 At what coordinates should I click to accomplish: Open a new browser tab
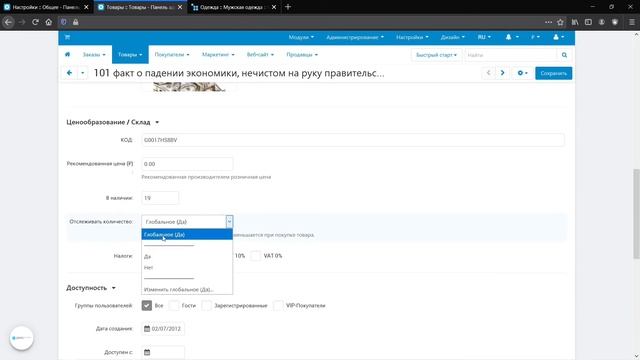coord(288,7)
